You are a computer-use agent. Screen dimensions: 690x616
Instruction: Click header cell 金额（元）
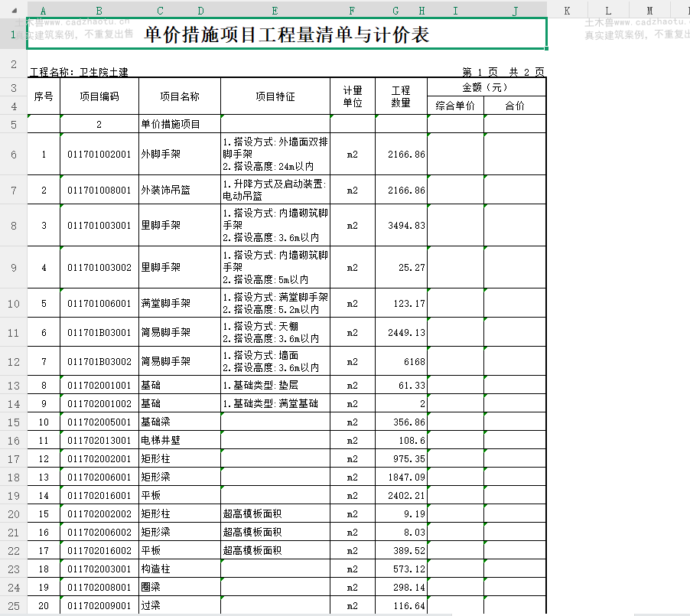[x=487, y=87]
